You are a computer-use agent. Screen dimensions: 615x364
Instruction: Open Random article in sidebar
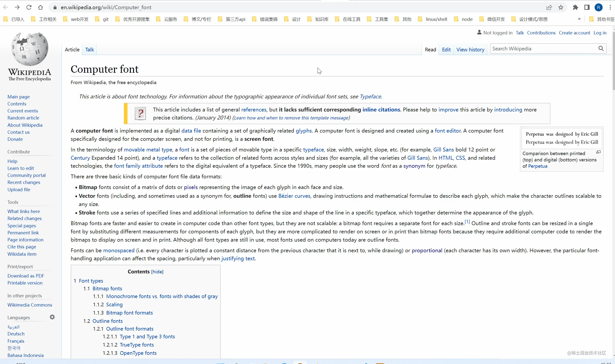click(x=23, y=118)
